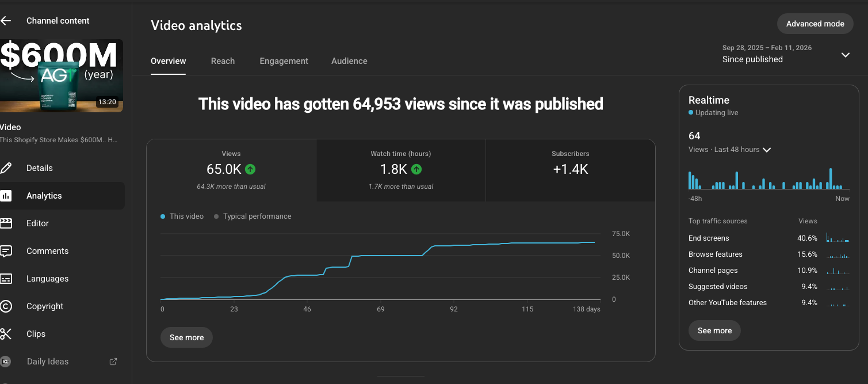Screen dimensions: 868x384
Task: Go back using the channel content arrow
Action: click(6, 20)
